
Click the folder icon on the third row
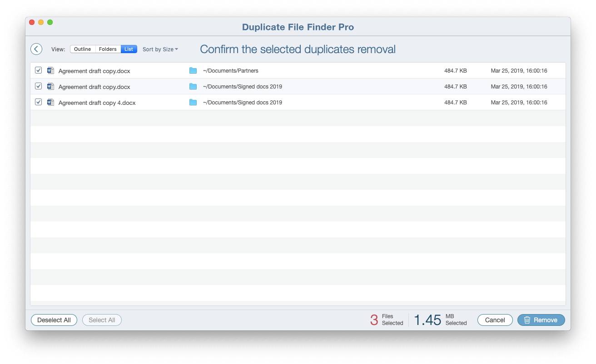click(193, 102)
